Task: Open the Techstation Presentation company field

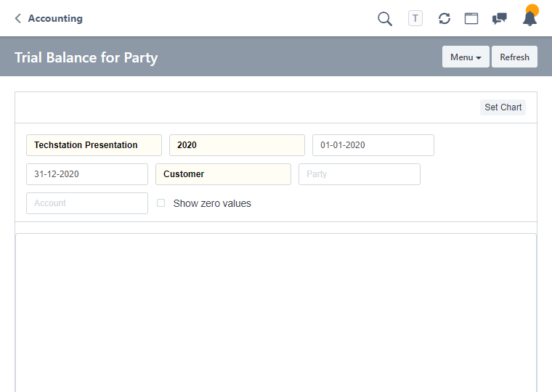Action: point(94,145)
